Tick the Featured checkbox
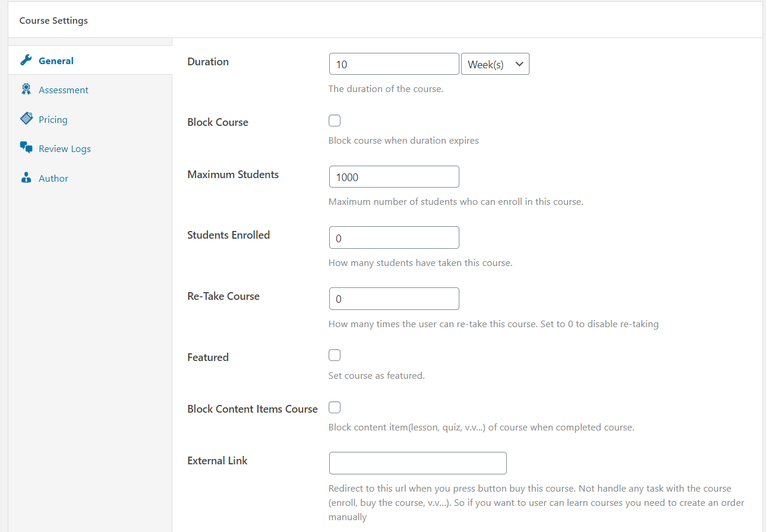 click(335, 356)
